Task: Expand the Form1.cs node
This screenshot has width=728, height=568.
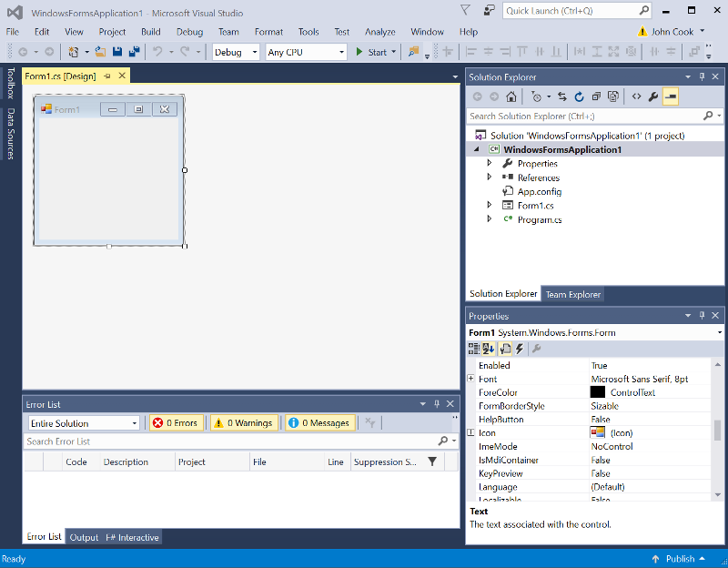Action: (x=489, y=205)
